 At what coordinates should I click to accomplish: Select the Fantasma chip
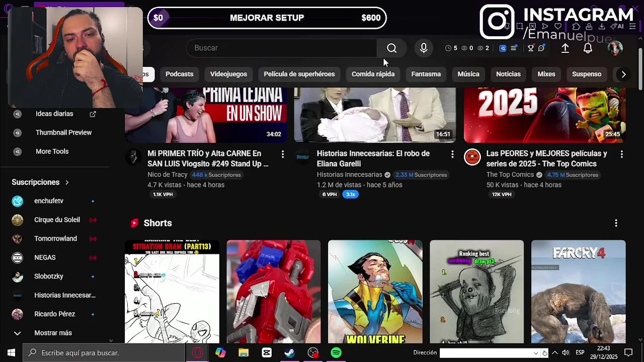426,74
